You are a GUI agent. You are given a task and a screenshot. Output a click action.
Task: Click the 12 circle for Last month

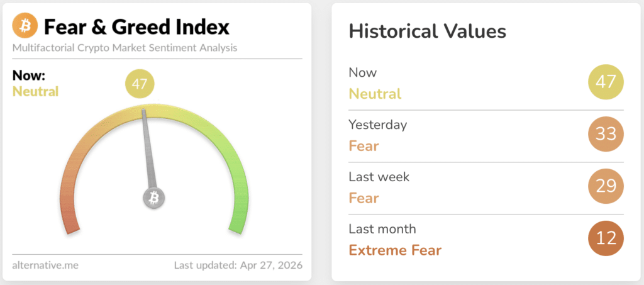click(x=606, y=239)
